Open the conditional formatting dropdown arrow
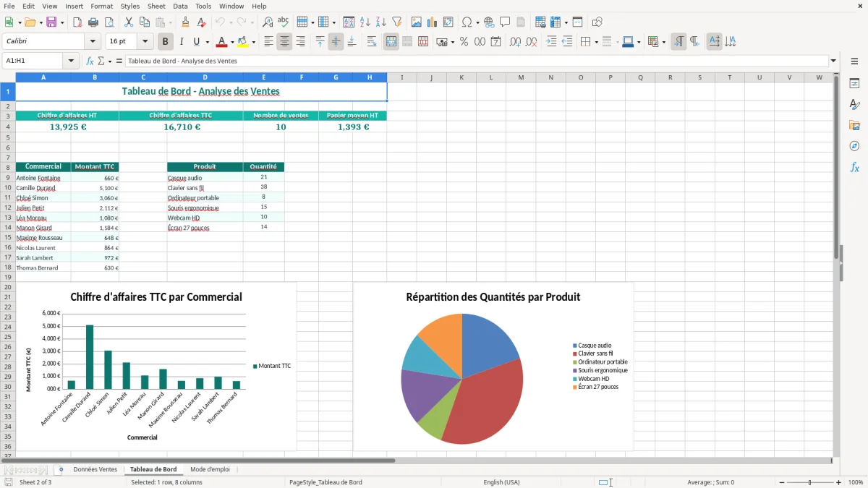This screenshot has width=868, height=488. [663, 42]
